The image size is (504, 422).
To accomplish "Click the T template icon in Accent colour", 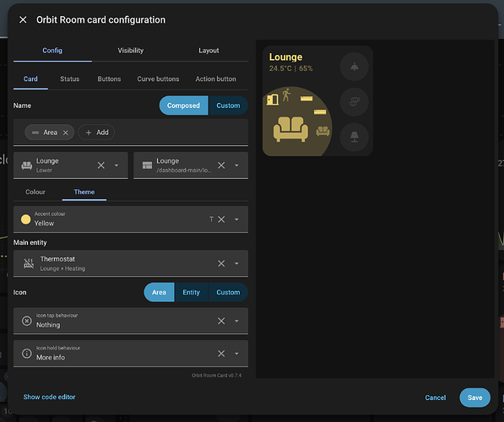I will [211, 219].
